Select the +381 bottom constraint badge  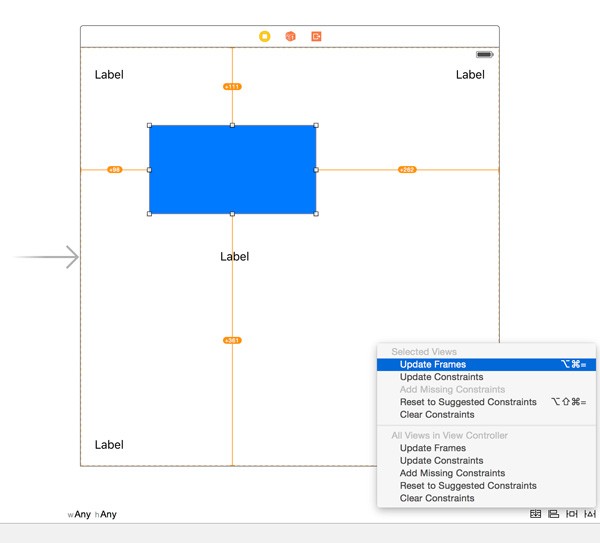tap(232, 340)
